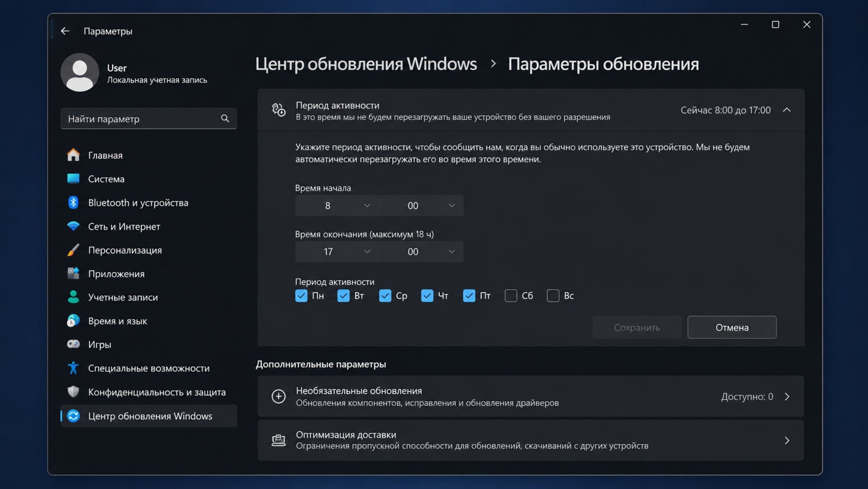Select Центр обновления Windows in sidebar
The image size is (868, 489).
coord(148,416)
